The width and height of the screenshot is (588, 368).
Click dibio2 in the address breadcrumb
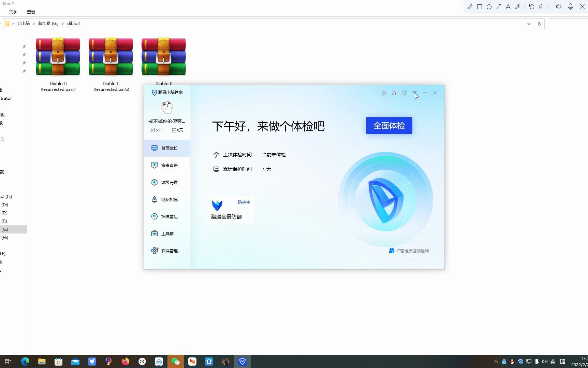point(73,24)
